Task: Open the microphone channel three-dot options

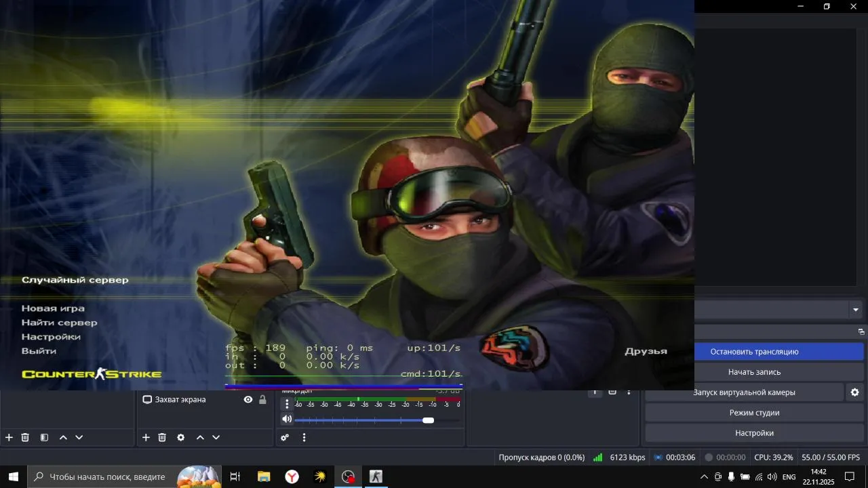Action: (x=287, y=404)
